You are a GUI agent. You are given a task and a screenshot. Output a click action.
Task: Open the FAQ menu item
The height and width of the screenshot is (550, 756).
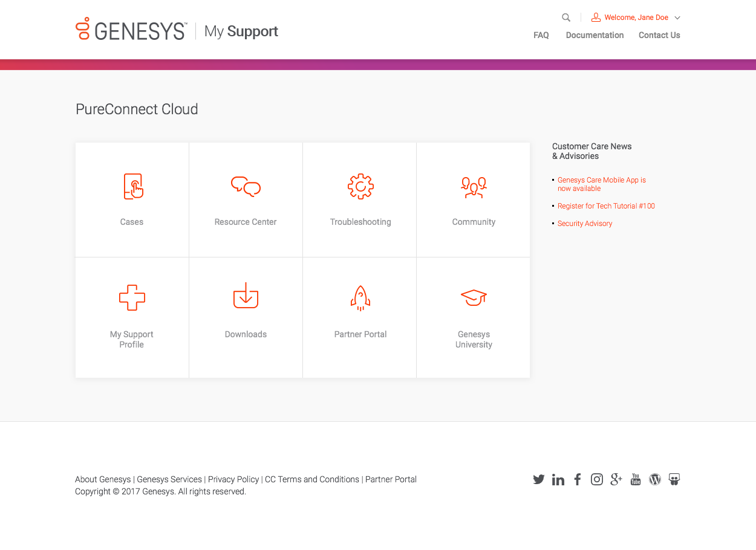541,35
